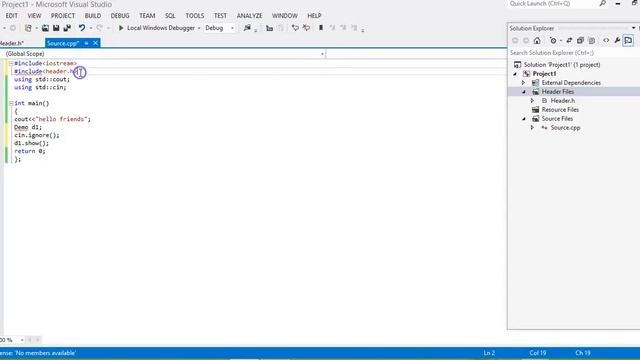Image resolution: width=640 pixels, height=360 pixels.
Task: Click the Quick Launch magnifier icon
Action: (602, 4)
